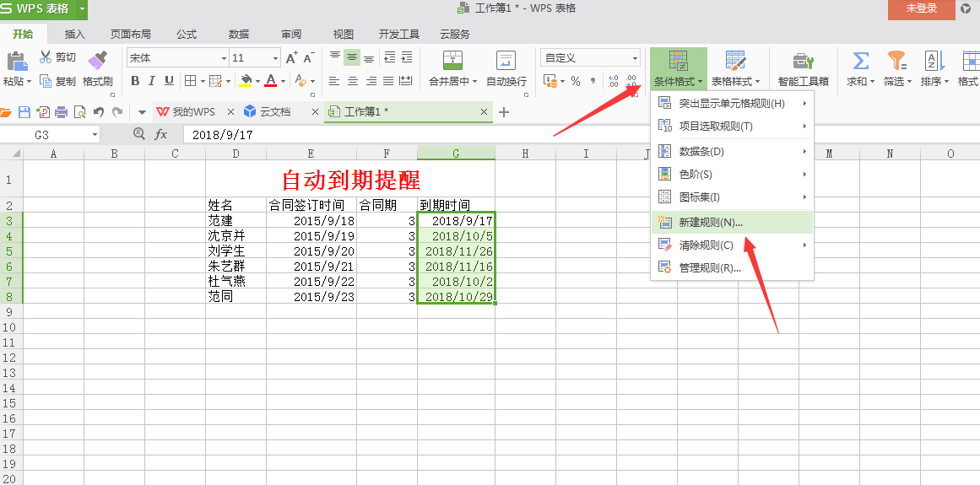Open 清除规则(C) submenu
Screen dimensions: 980x485
pos(732,245)
